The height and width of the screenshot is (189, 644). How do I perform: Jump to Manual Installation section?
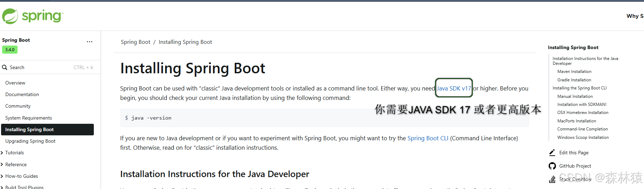pyautogui.click(x=575, y=96)
